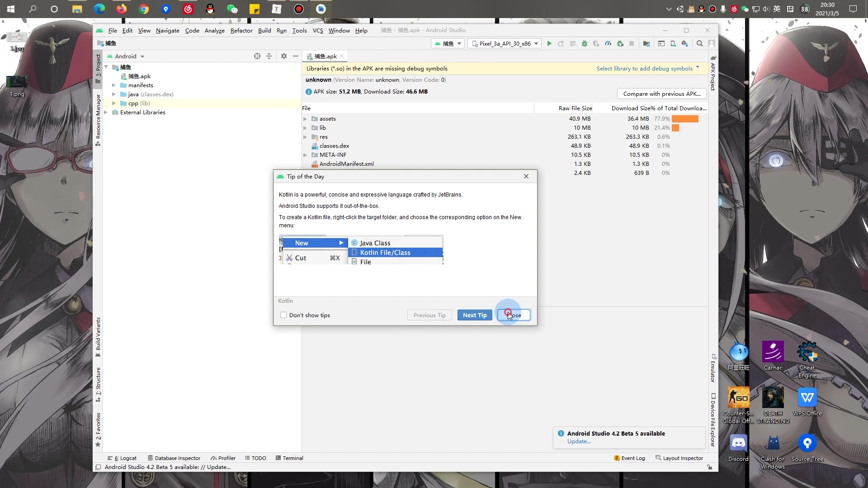Open the AVD Manager toolbar icon
868x488 pixels.
(673, 43)
